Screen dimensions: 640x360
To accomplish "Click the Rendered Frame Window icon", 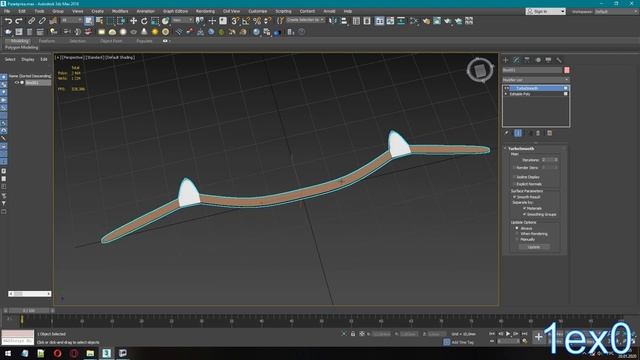I will coord(437,21).
